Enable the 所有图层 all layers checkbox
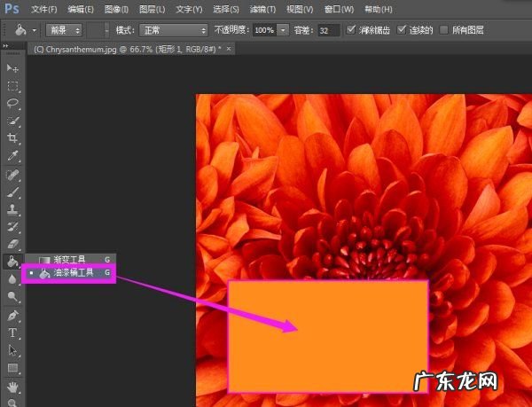The image size is (532, 407). [444, 30]
